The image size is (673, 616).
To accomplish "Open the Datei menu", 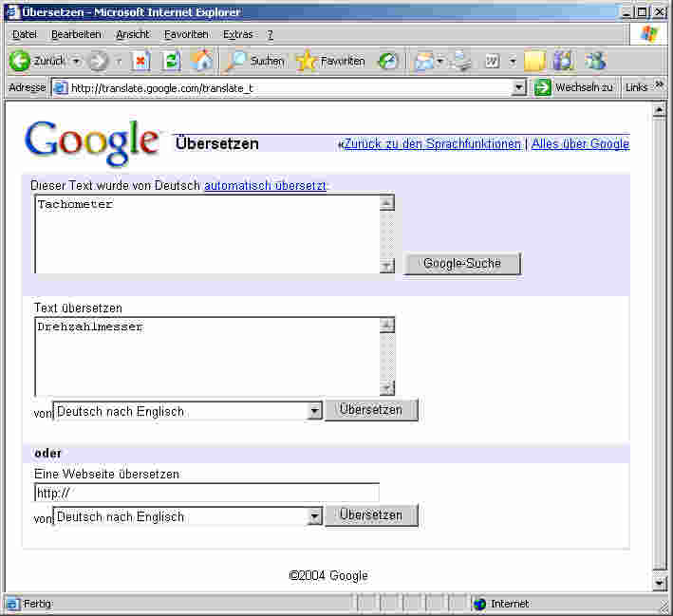I will click(x=25, y=34).
